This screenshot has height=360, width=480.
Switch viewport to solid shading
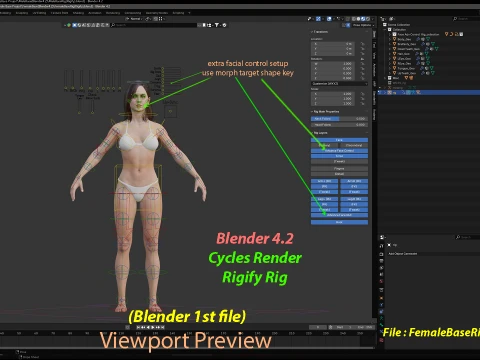click(x=358, y=19)
